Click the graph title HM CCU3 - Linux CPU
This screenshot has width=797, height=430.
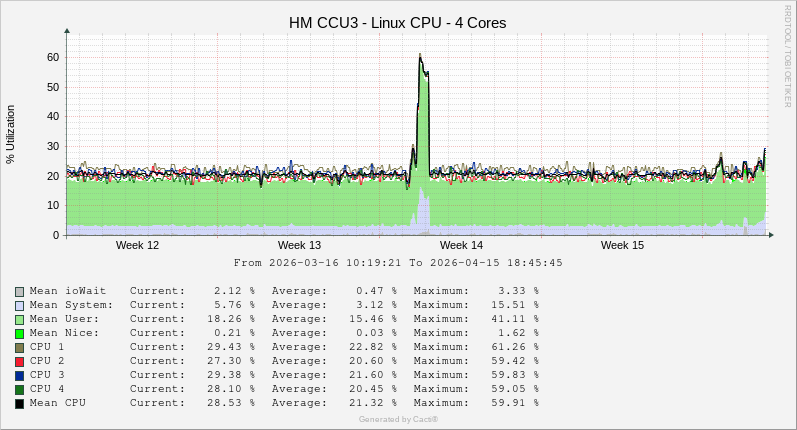pyautogui.click(x=397, y=22)
